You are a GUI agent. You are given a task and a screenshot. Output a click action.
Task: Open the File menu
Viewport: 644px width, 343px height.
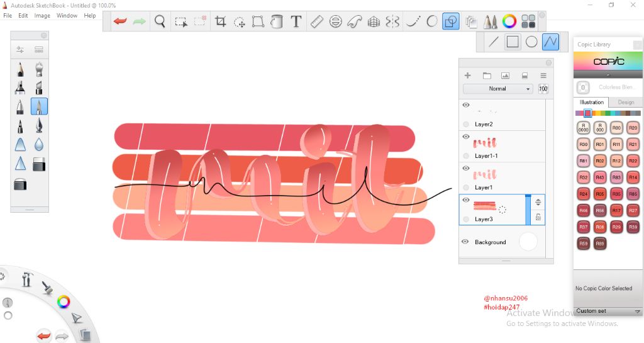8,16
